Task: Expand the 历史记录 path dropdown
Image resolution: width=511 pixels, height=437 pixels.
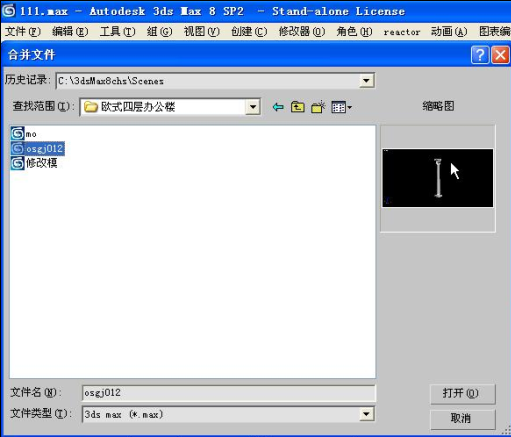Action: (x=366, y=80)
